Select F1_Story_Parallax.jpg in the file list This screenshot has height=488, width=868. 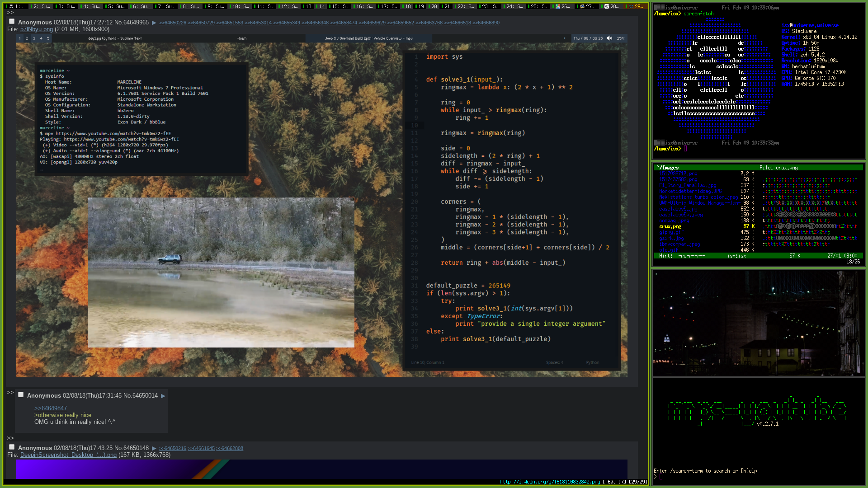688,185
